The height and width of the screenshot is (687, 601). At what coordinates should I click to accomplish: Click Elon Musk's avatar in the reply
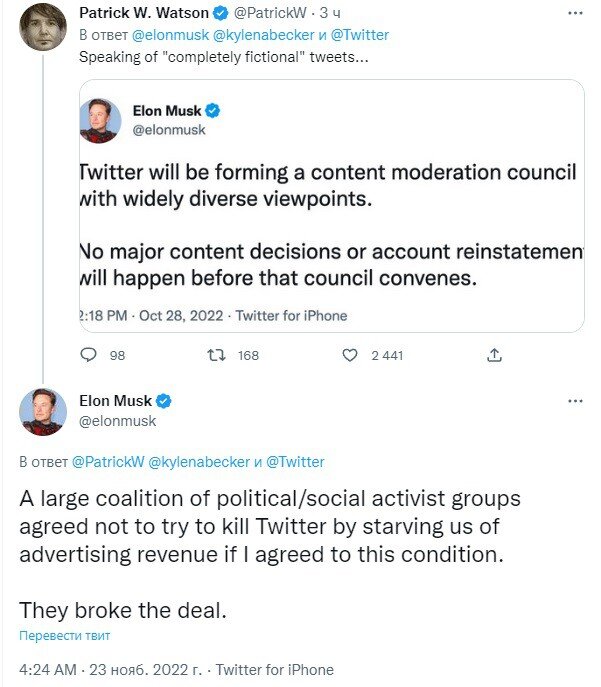pyautogui.click(x=43, y=411)
